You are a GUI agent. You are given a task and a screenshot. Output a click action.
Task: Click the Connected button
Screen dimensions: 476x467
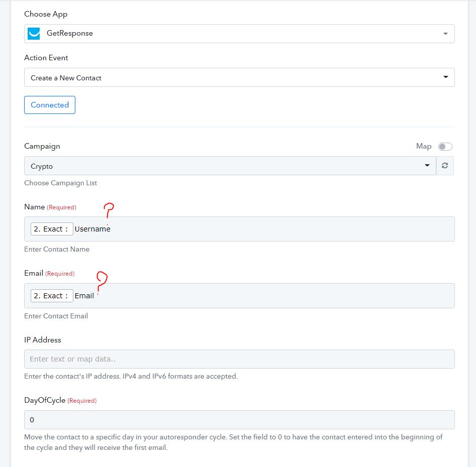pyautogui.click(x=50, y=105)
